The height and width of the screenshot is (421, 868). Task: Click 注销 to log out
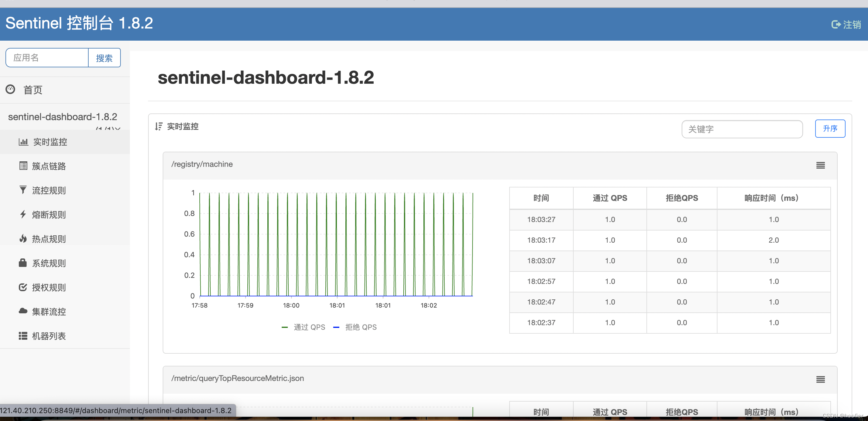point(846,25)
